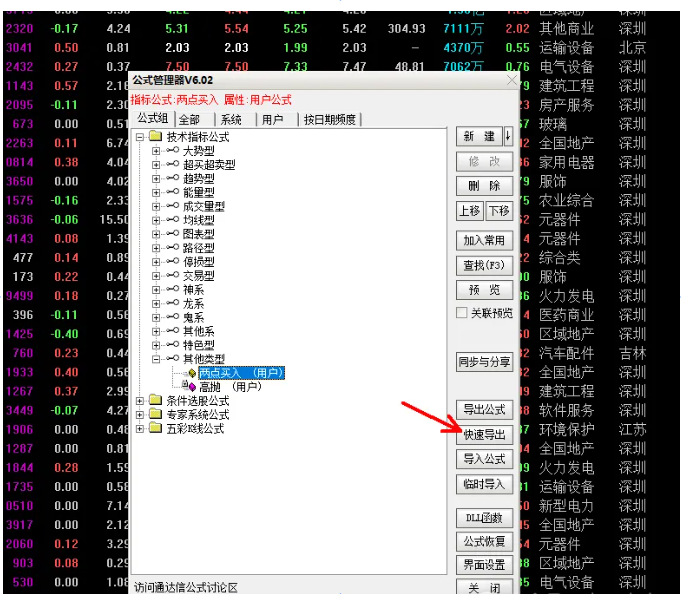The image size is (681, 594).
Task: Click the 关闭 button at the dialog bottom
Action: click(x=484, y=587)
